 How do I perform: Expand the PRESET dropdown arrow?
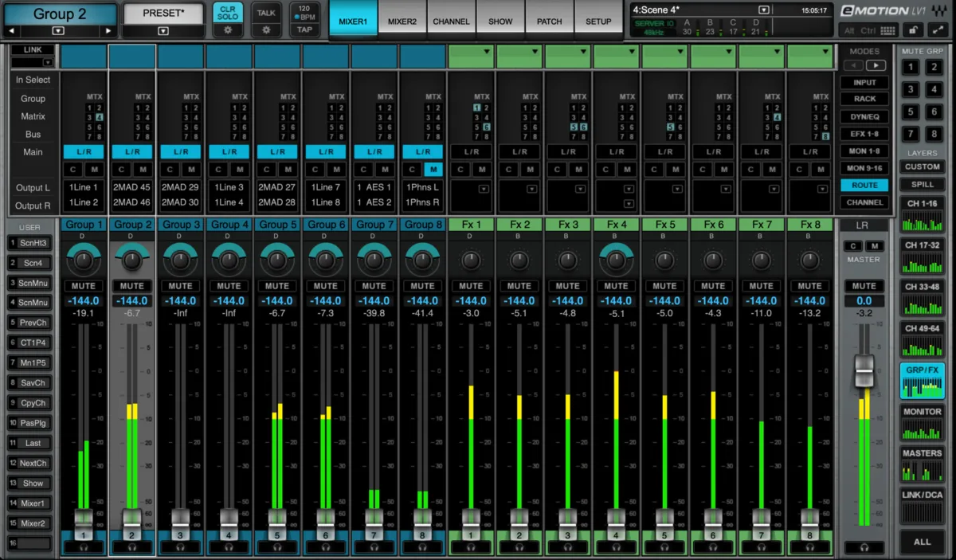click(163, 31)
